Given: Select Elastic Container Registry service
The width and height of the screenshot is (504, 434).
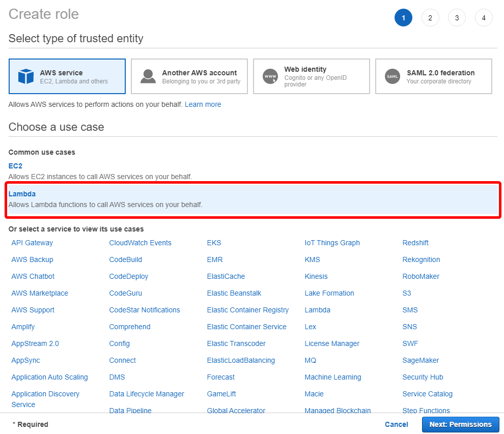Looking at the screenshot, I should click(247, 310).
